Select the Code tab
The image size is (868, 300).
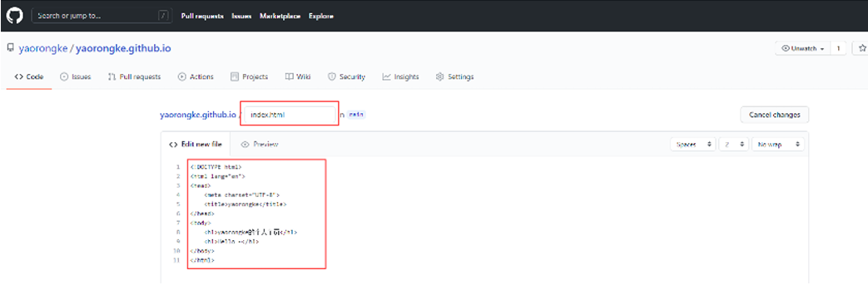tap(29, 76)
